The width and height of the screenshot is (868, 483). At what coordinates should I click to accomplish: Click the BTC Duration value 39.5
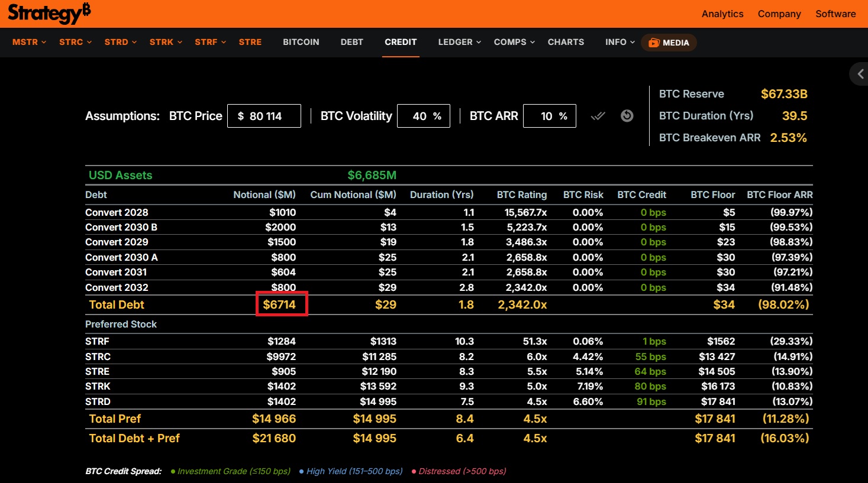[795, 116]
